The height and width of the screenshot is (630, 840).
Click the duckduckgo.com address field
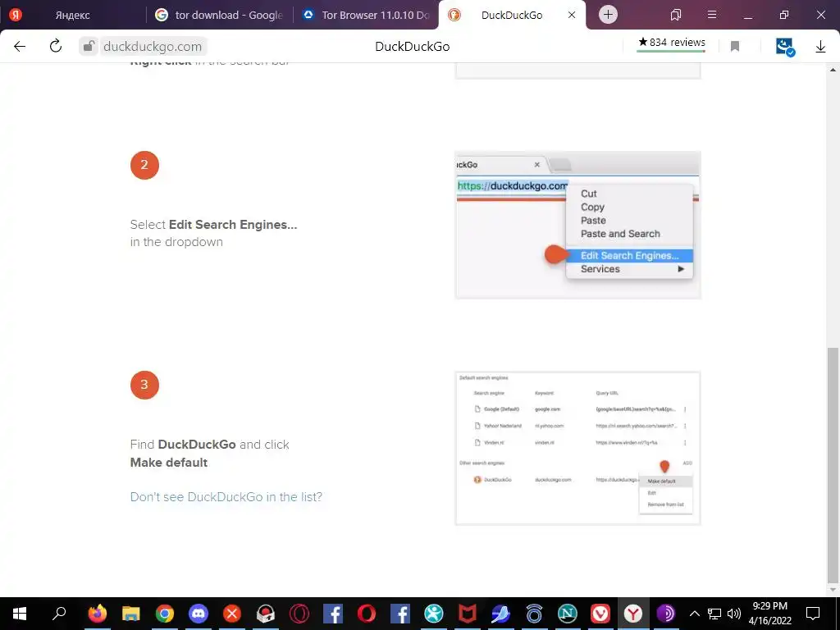[153, 47]
